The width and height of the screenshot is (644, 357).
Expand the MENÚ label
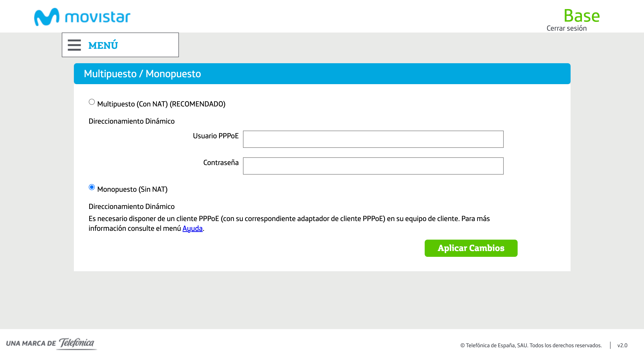click(x=103, y=45)
